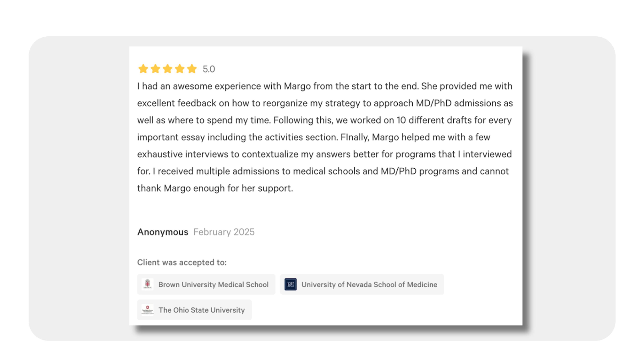Image resolution: width=644 pixels, height=362 pixels.
Task: Select the second gold rating star
Action: [x=155, y=69]
